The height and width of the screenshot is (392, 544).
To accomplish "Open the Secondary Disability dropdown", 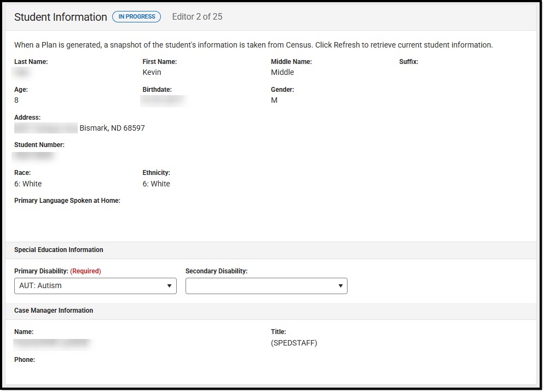I will tap(266, 285).
